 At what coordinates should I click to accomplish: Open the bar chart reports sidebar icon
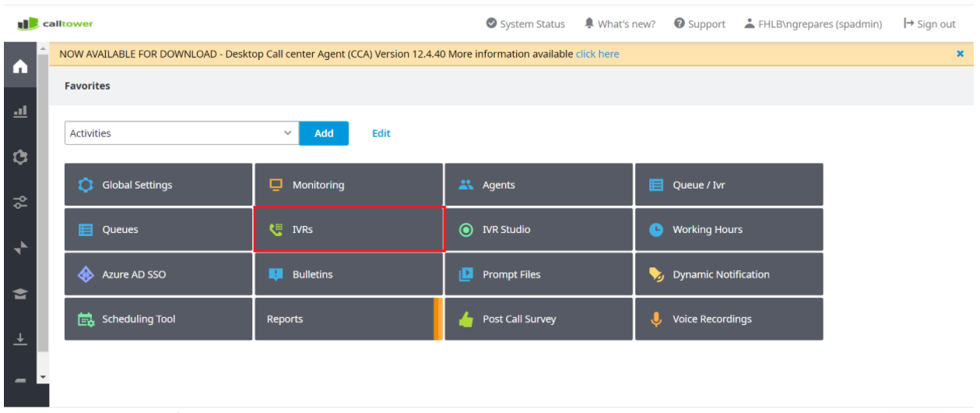20,112
